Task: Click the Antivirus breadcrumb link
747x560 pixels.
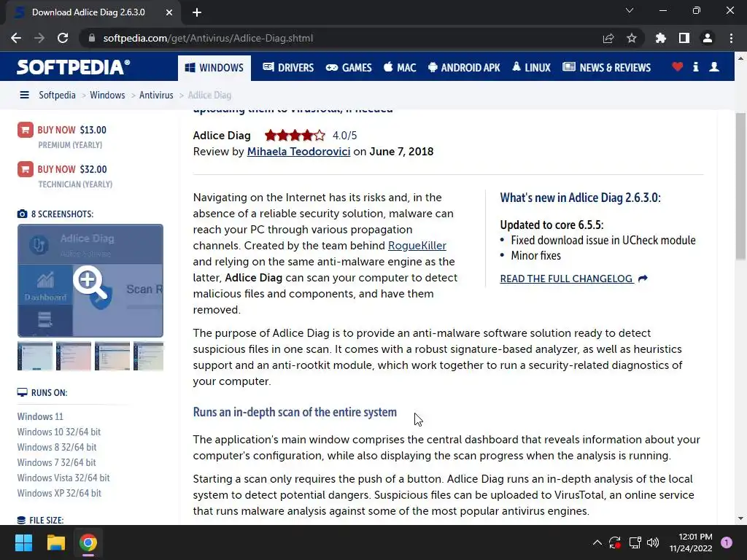Action: (x=156, y=95)
